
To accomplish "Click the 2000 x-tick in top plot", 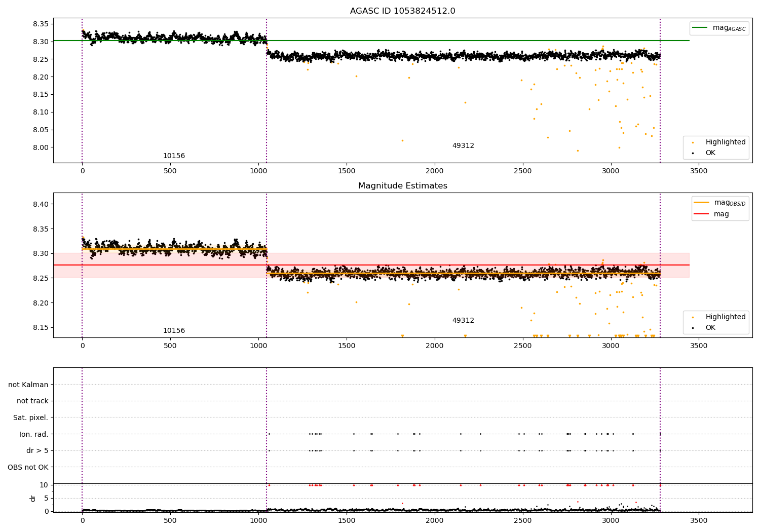I will 435,171.
